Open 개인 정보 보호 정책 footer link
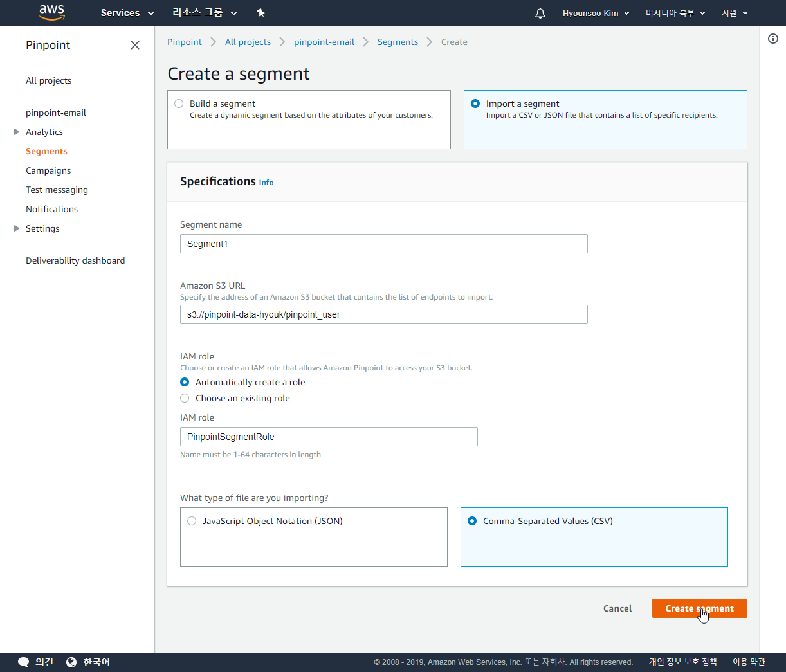 (x=682, y=662)
